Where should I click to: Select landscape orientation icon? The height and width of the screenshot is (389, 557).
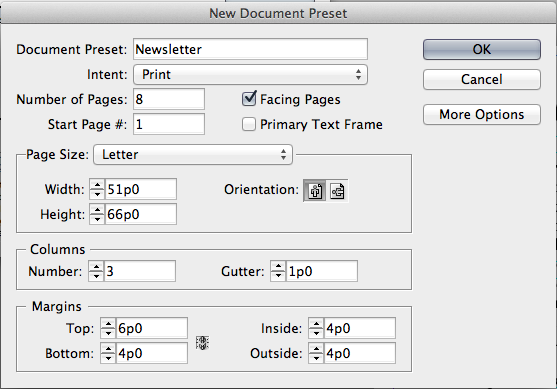tap(337, 191)
